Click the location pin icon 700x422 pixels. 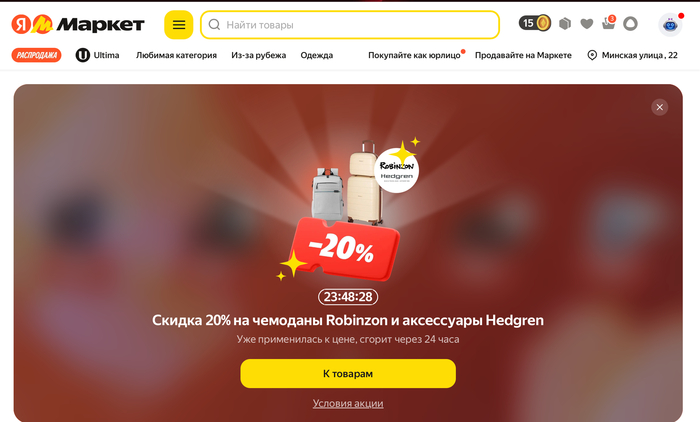[592, 55]
